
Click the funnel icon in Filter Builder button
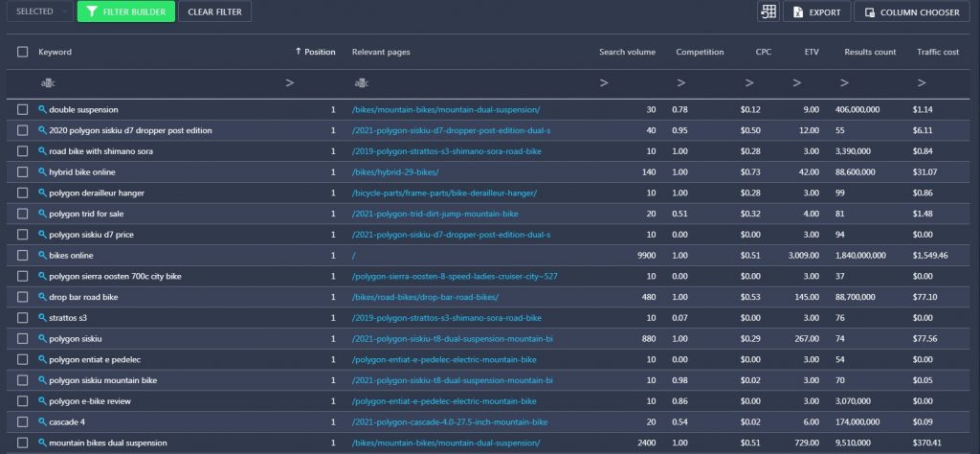[92, 11]
